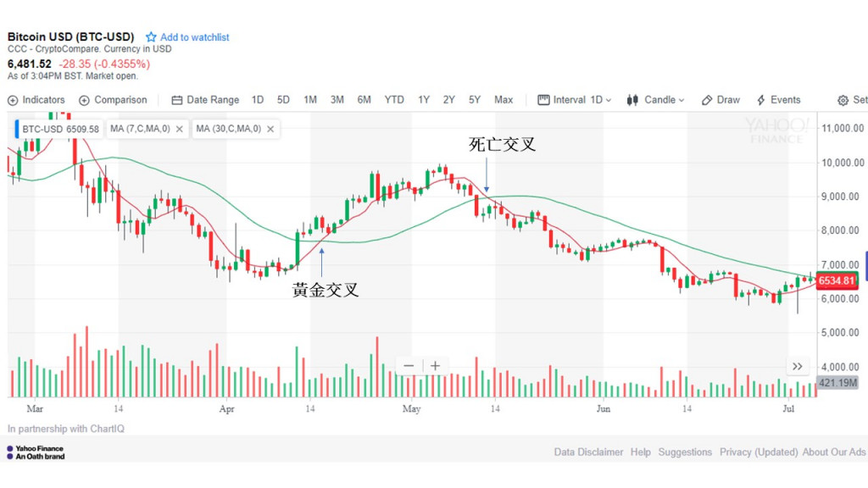Open the Suggestions link
This screenshot has height=488, width=868.
click(685, 452)
